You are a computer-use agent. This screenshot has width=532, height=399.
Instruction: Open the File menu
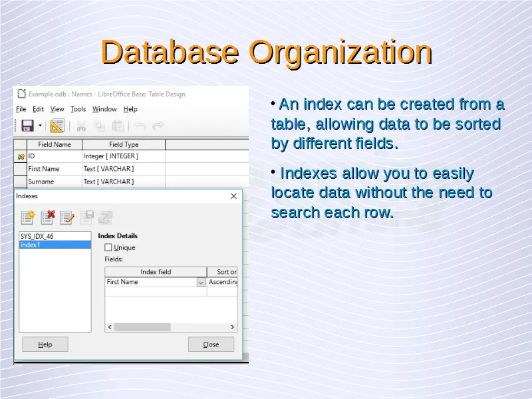click(21, 109)
